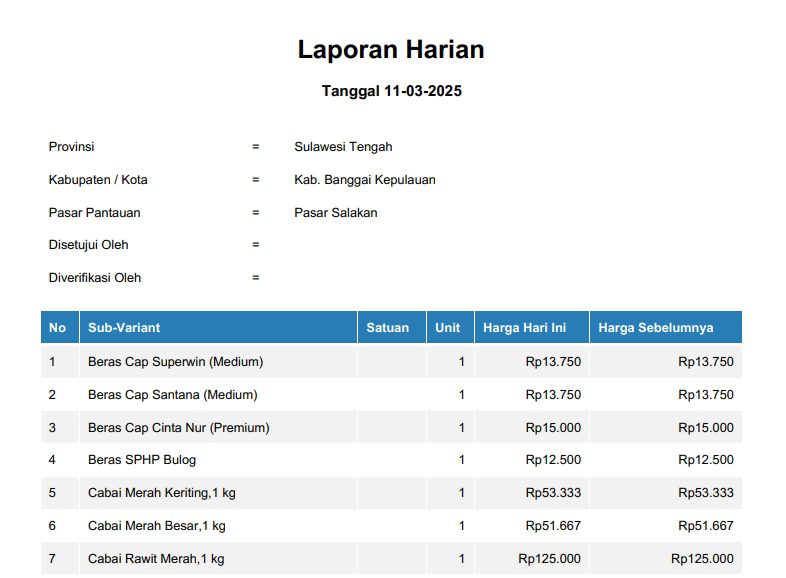Click row number 7 in No column
The width and height of the screenshot is (786, 578).
click(52, 559)
